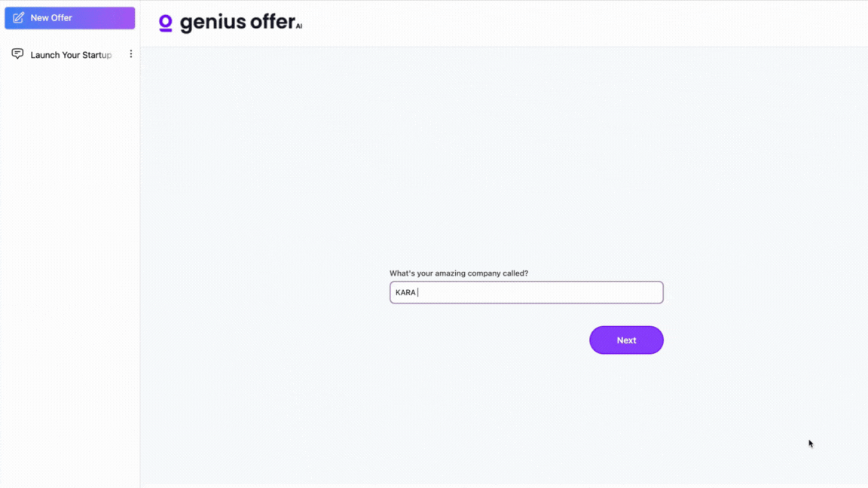Select the typed text KARA

click(x=405, y=292)
